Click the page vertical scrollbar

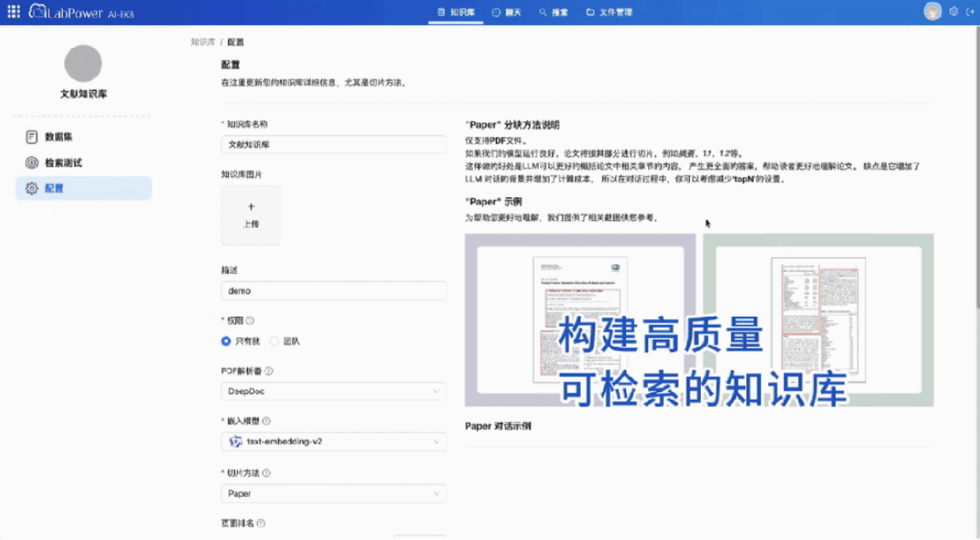[x=977, y=167]
